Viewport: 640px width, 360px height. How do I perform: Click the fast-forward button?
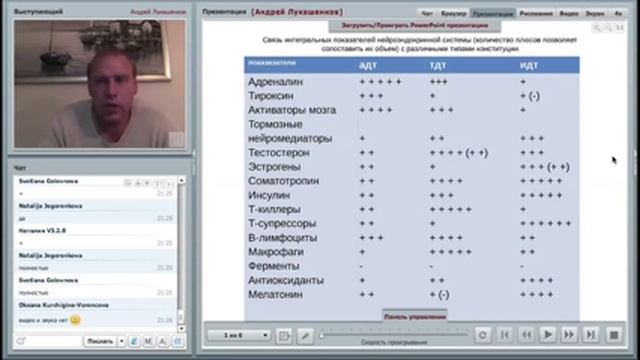tap(569, 335)
